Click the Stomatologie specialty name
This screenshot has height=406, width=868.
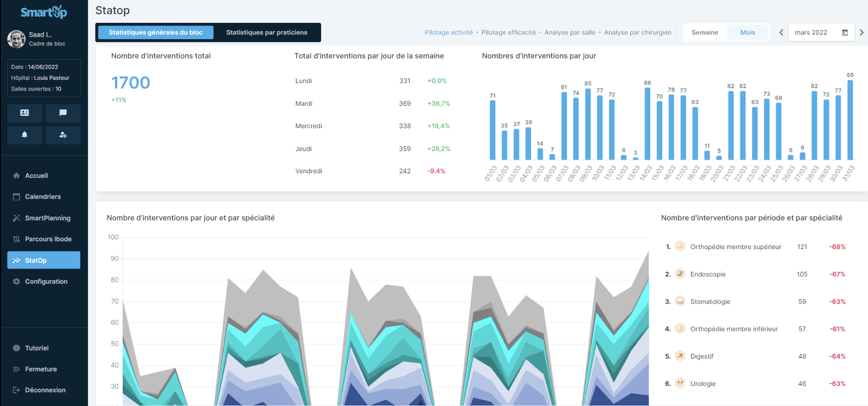710,302
